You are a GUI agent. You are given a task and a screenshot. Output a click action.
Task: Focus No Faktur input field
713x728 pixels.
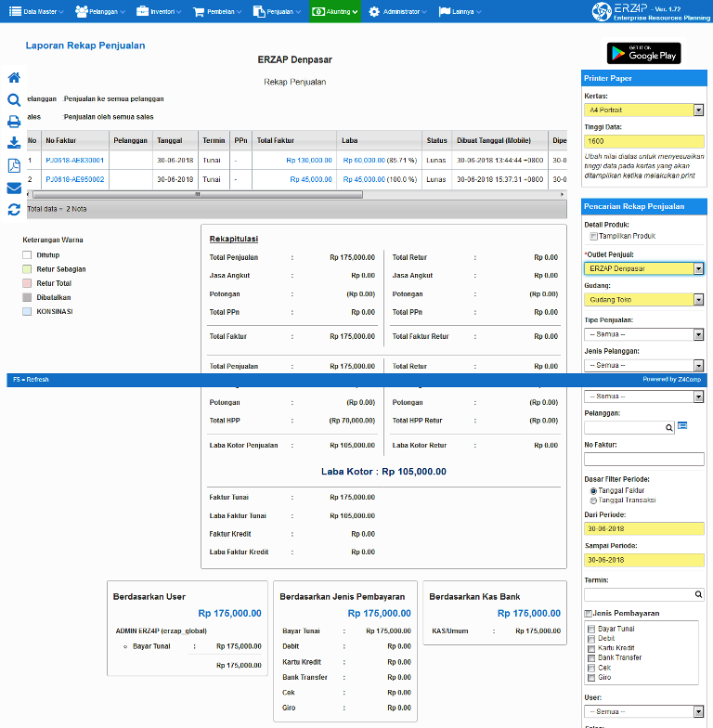click(644, 459)
